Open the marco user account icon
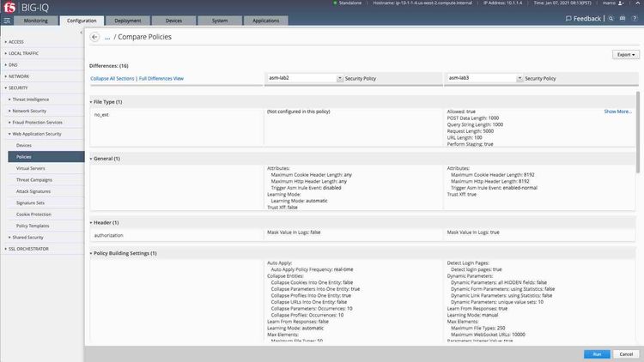Screen dimensions: 644x362 click(621, 3)
